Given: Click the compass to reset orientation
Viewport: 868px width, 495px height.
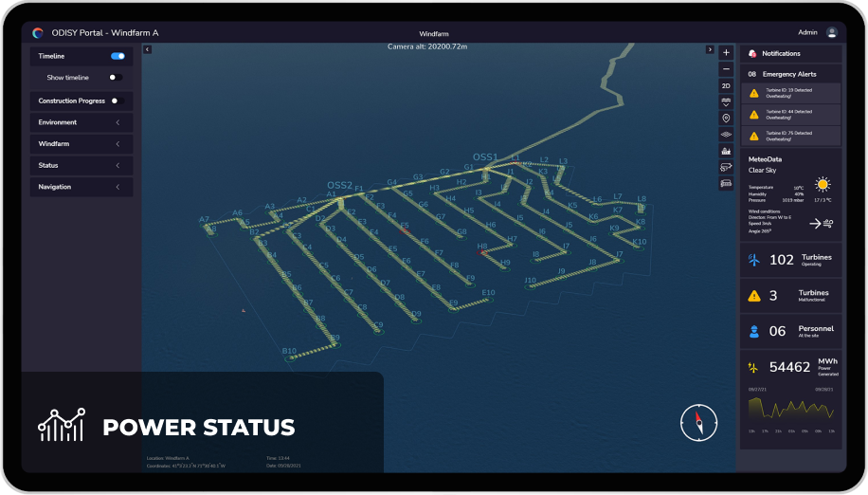Looking at the screenshot, I should [x=698, y=422].
